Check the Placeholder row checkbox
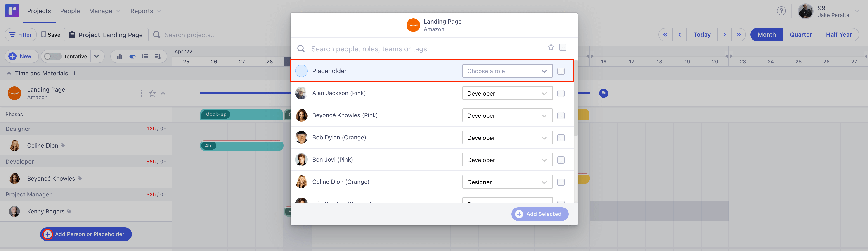Image resolution: width=868 pixels, height=251 pixels. [561, 71]
